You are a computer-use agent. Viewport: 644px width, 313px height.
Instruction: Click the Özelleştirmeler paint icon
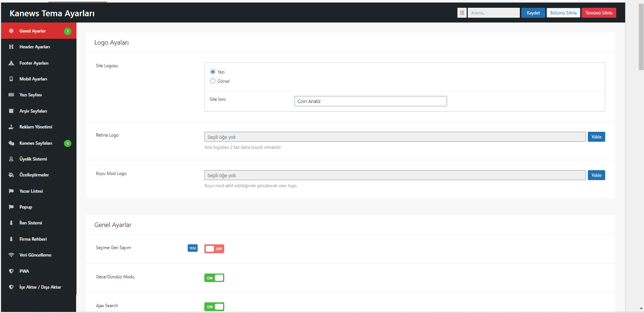click(x=11, y=175)
